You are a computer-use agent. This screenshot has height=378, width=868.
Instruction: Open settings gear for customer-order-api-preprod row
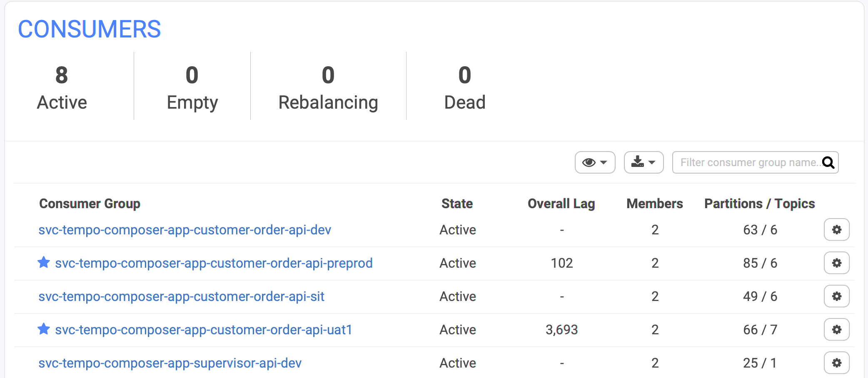point(836,263)
